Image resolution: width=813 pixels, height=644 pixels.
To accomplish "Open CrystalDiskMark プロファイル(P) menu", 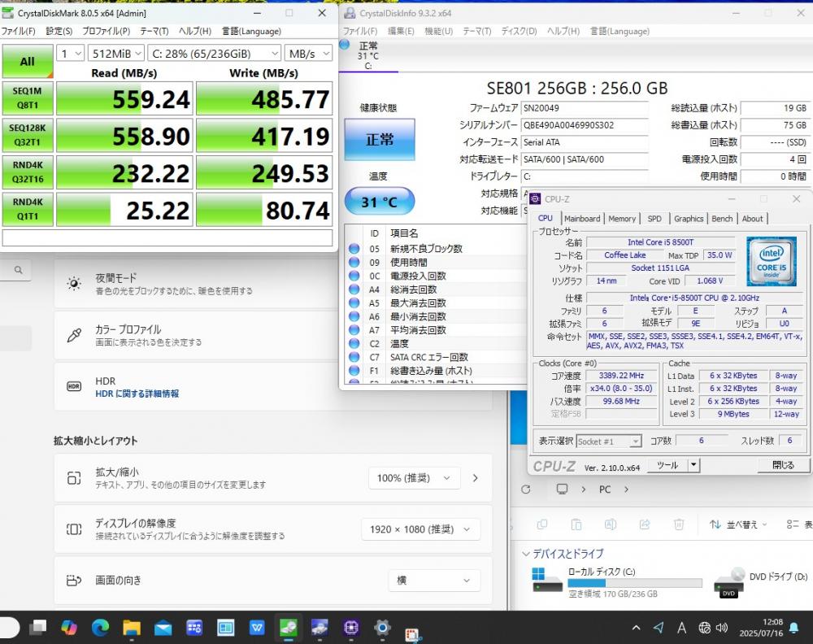I will [x=107, y=31].
